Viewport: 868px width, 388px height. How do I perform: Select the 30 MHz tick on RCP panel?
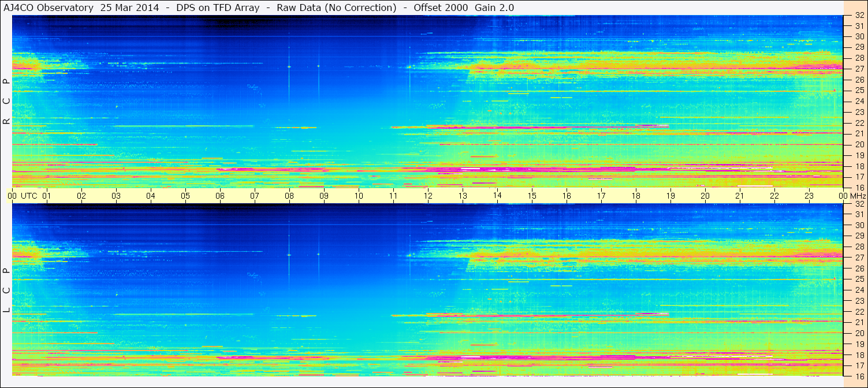coord(859,36)
